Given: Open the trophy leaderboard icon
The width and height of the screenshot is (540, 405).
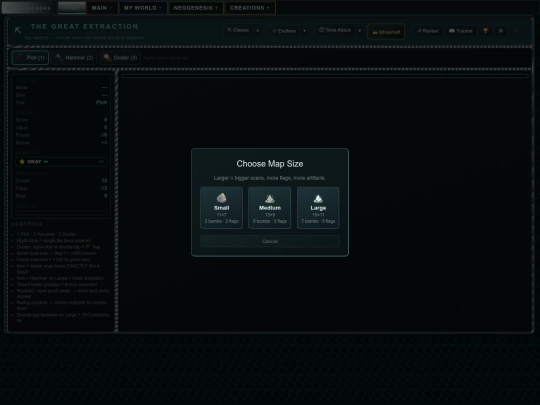Looking at the screenshot, I should [x=486, y=31].
